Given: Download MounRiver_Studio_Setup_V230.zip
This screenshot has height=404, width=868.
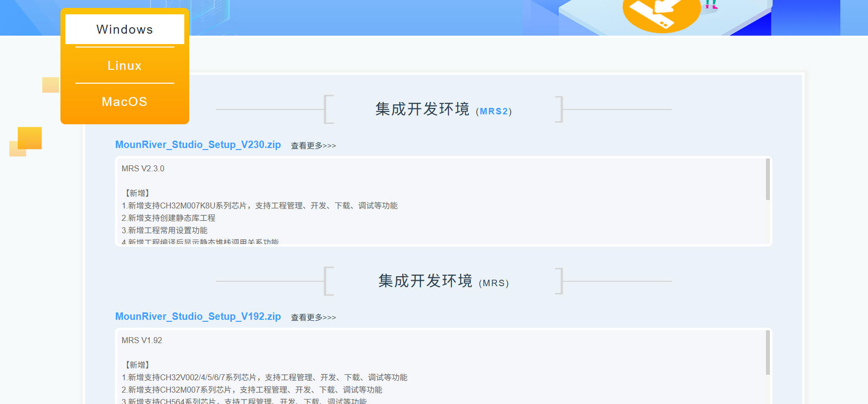Looking at the screenshot, I should 198,145.
